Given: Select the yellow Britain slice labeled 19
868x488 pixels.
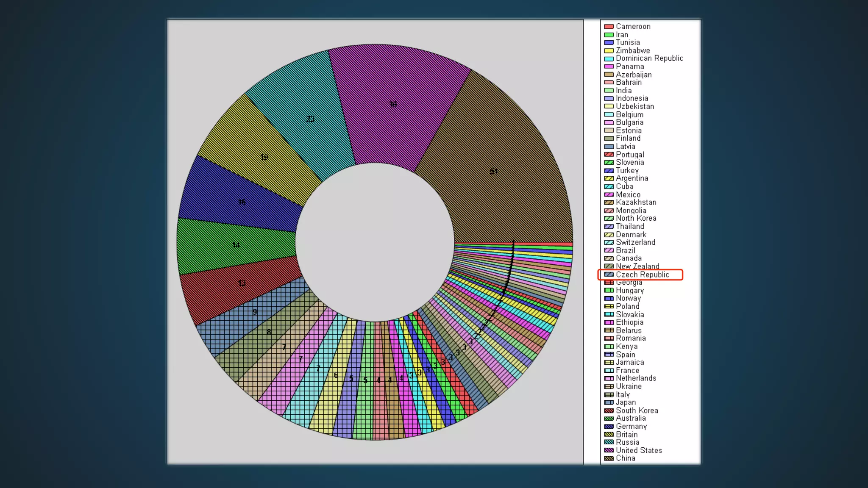Looking at the screenshot, I should click(264, 158).
